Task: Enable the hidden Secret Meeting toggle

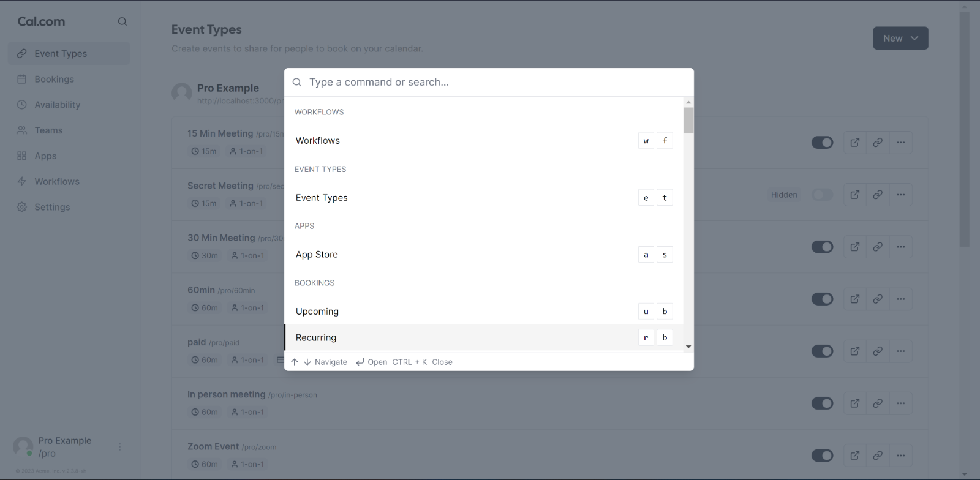Action: (x=823, y=195)
